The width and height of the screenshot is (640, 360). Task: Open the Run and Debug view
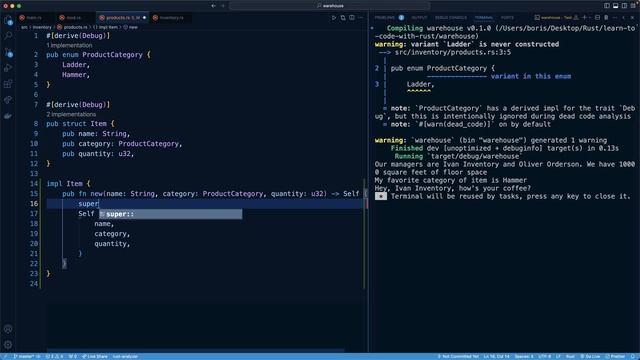pos(8,68)
